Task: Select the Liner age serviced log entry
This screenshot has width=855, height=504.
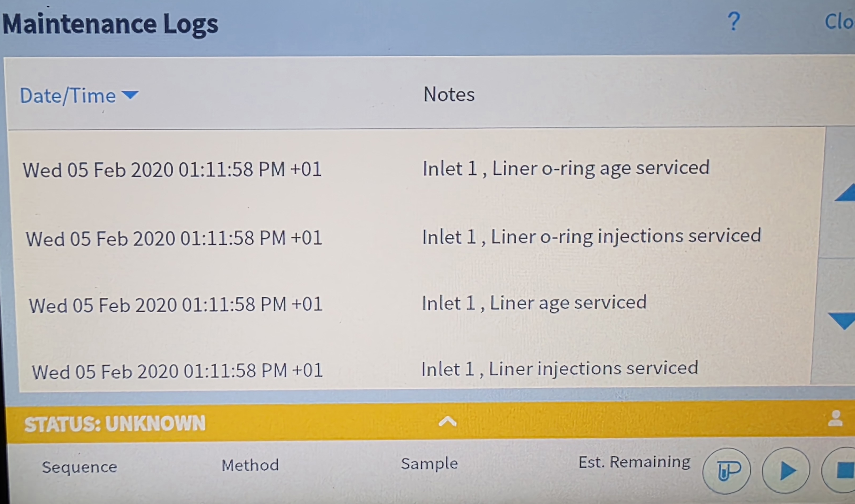Action: point(534,303)
